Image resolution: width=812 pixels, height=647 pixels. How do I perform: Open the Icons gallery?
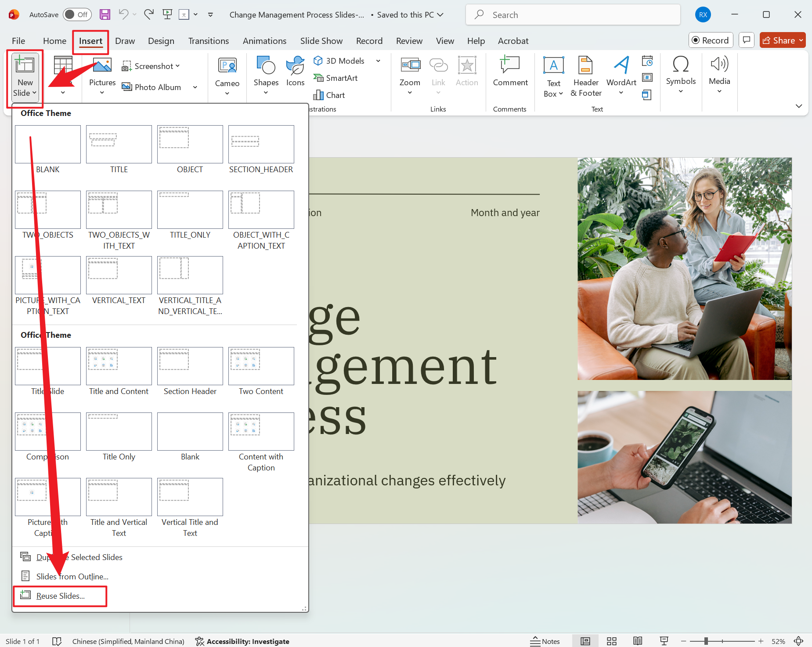pos(295,75)
